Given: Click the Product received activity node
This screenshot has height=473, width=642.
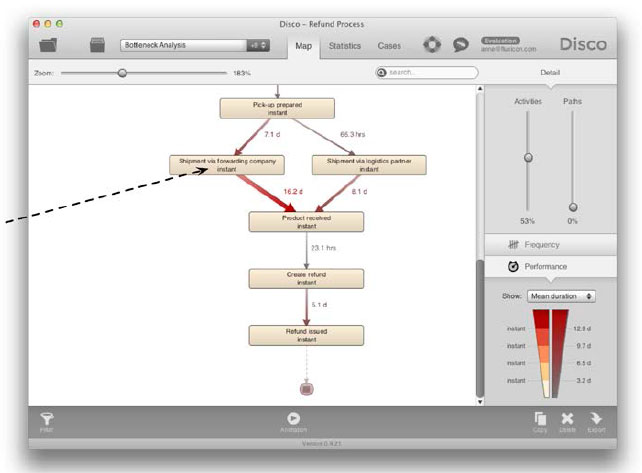Looking at the screenshot, I should (306, 221).
